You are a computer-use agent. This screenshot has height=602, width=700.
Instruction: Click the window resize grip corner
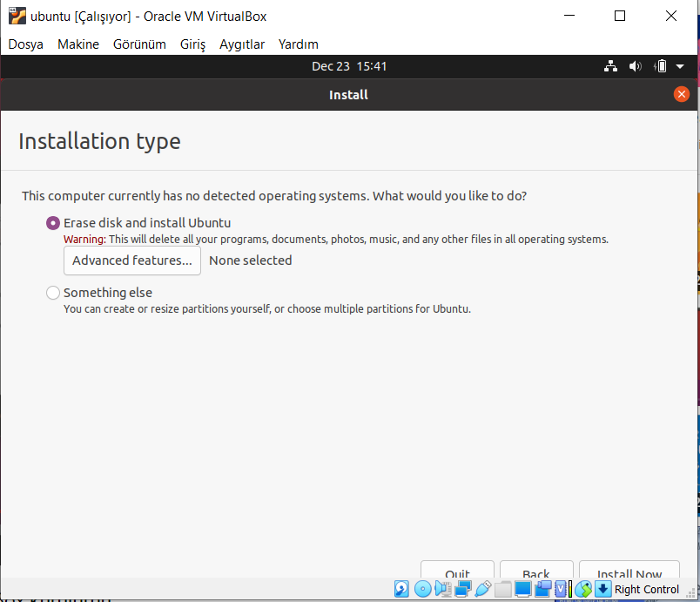click(x=690, y=593)
